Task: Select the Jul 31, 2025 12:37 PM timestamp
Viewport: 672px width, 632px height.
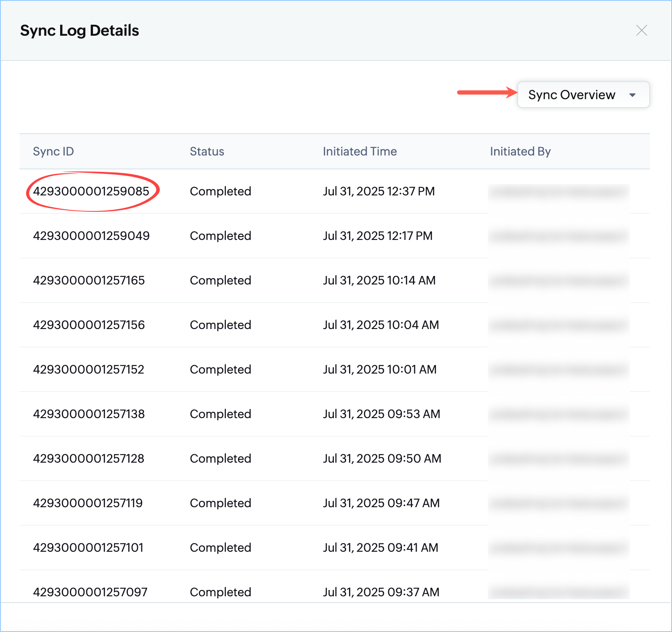Action: [378, 191]
